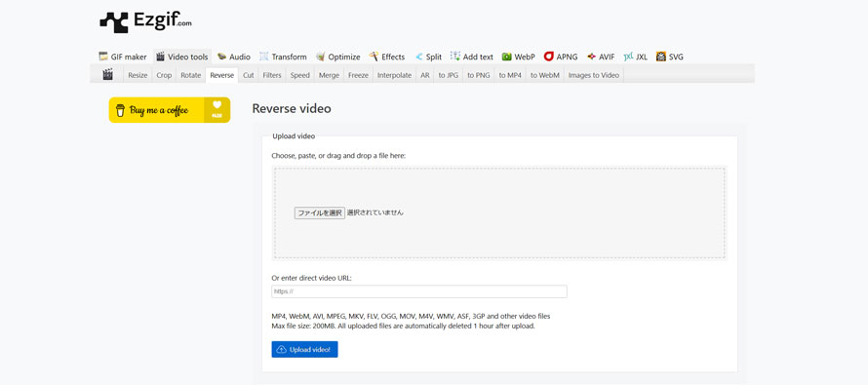Click the Buy me a coffee button
This screenshot has width=868, height=385.
click(170, 110)
